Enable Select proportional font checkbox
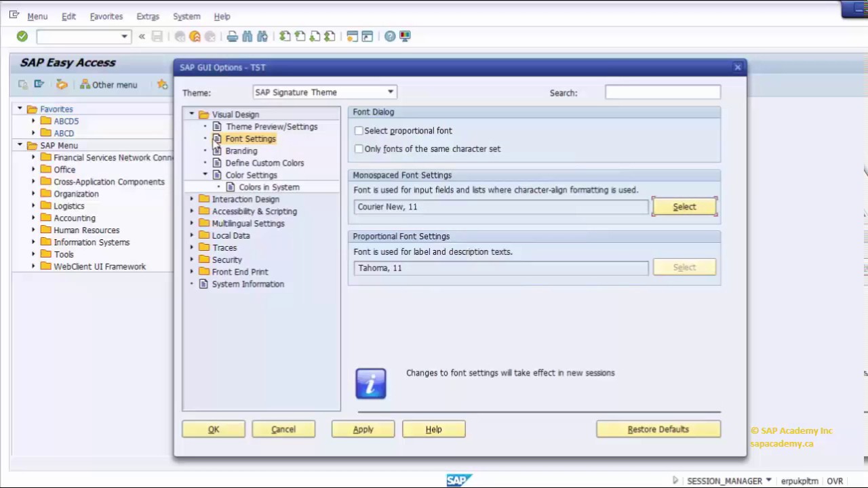868x488 pixels. (x=359, y=131)
